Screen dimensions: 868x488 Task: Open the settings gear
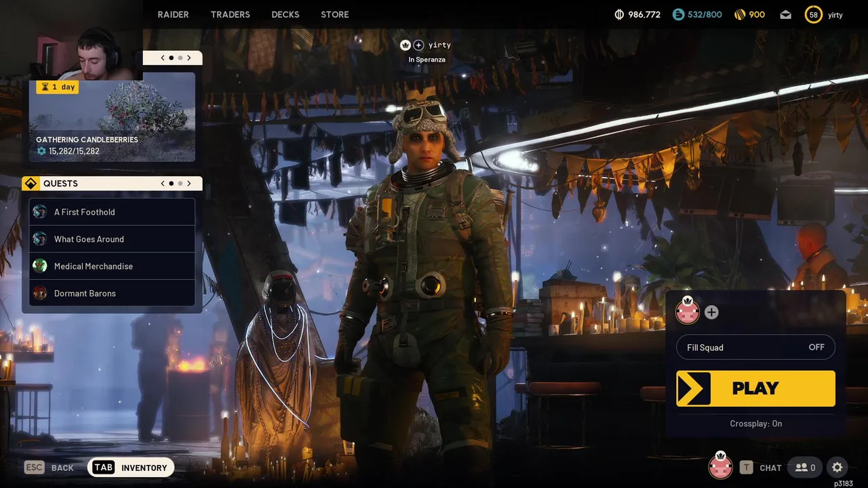pos(837,467)
